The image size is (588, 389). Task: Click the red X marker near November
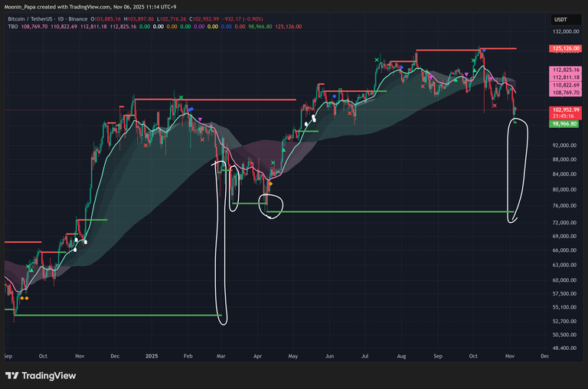coord(494,106)
